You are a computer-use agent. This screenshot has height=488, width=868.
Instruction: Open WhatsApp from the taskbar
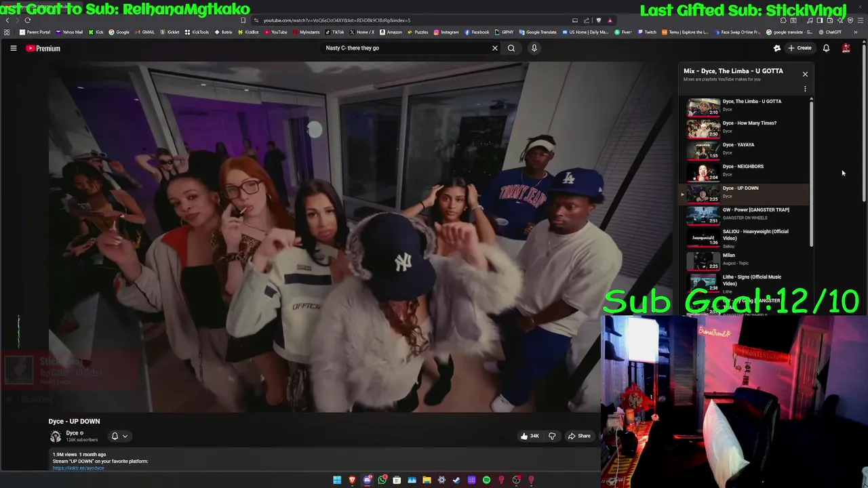pyautogui.click(x=382, y=480)
